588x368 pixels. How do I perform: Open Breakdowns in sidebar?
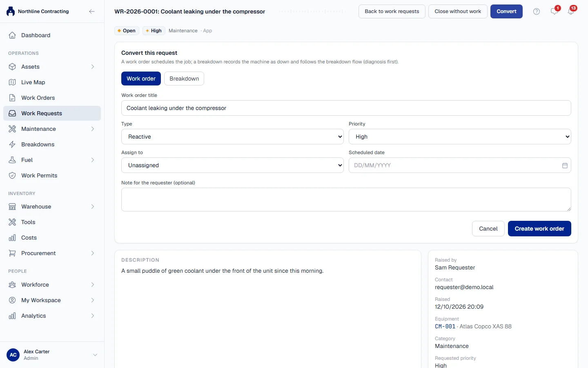coord(52,144)
